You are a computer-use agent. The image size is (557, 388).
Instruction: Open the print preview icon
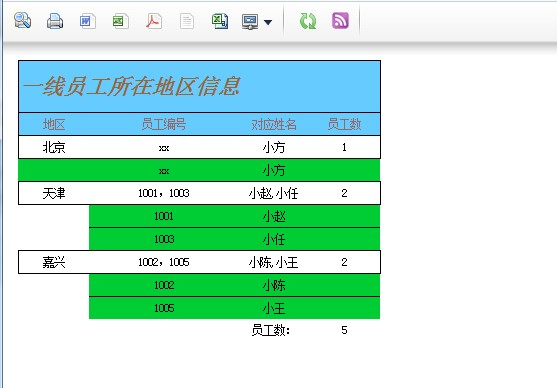click(x=22, y=21)
